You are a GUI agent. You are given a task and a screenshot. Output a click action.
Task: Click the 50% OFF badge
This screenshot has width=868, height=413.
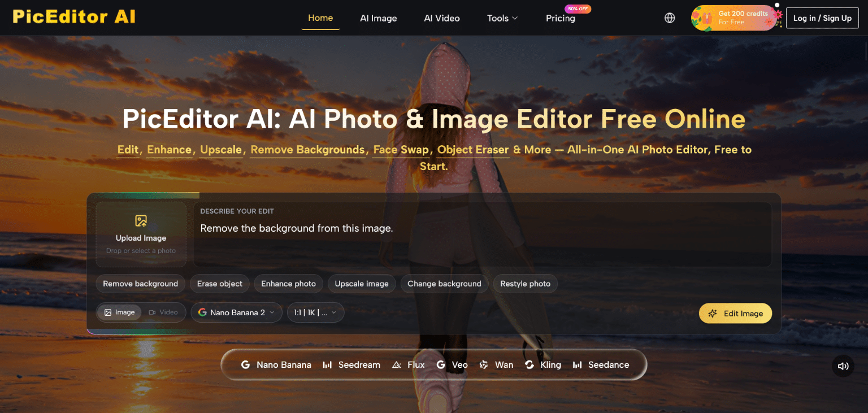[578, 9]
